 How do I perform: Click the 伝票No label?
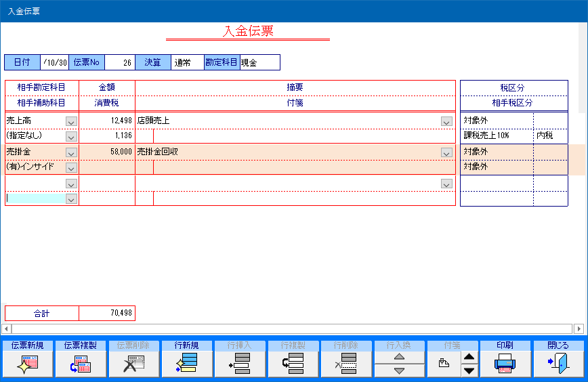(x=87, y=62)
